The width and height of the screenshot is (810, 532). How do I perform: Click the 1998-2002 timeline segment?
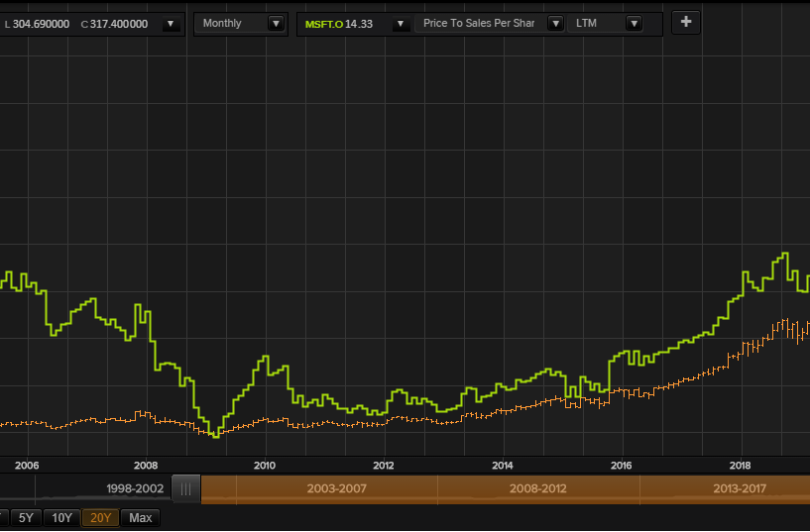click(x=135, y=488)
